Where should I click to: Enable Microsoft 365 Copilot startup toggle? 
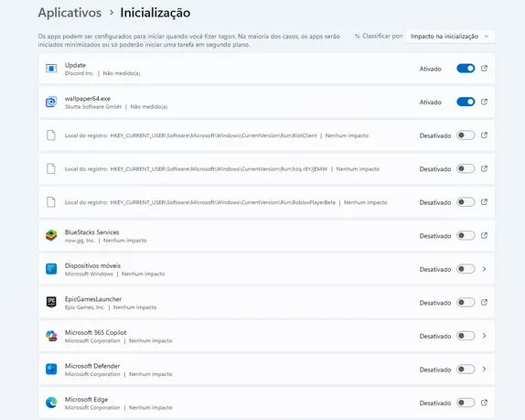point(466,336)
